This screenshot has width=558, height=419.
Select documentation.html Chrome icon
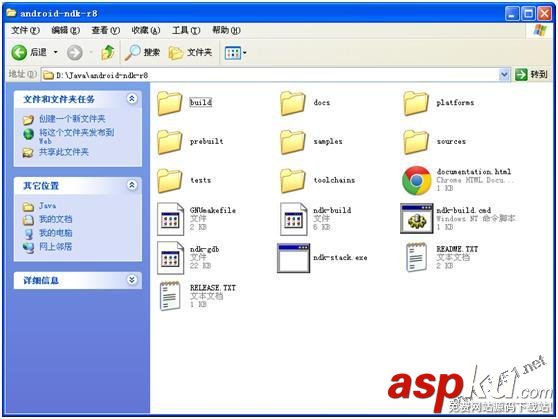(416, 180)
